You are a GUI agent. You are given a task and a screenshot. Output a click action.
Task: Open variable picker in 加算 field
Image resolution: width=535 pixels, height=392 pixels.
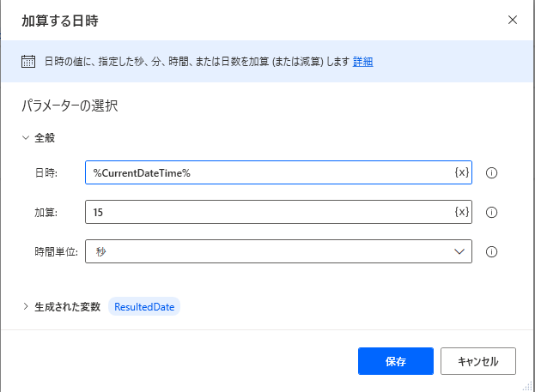(x=462, y=212)
